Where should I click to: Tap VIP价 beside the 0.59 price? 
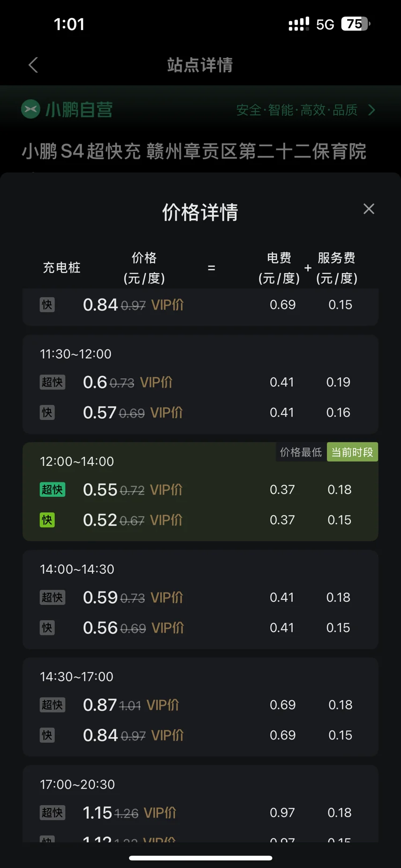[x=167, y=598]
